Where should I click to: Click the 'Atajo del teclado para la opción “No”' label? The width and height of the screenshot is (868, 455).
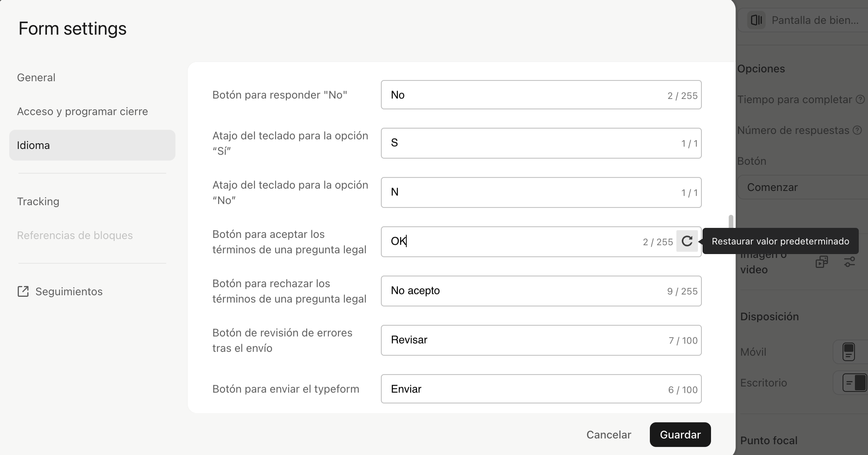[x=290, y=192]
